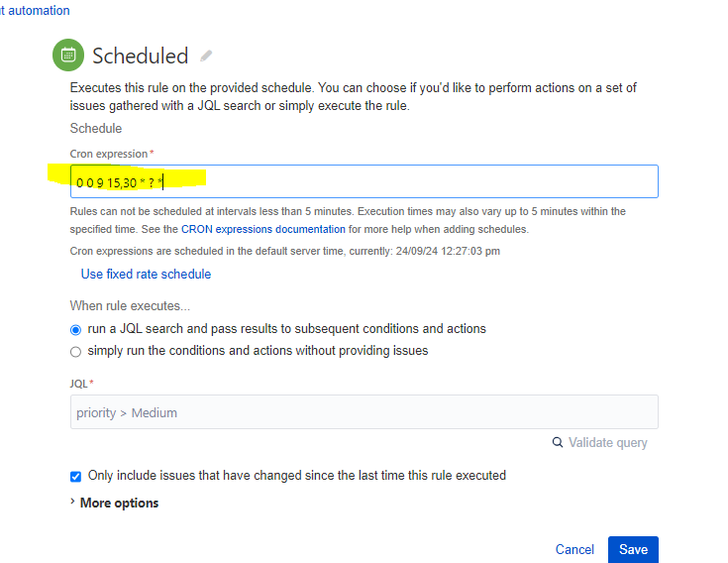Screen dimensions: 728x563
Task: Click the Scheduled heading title
Action: (x=141, y=56)
